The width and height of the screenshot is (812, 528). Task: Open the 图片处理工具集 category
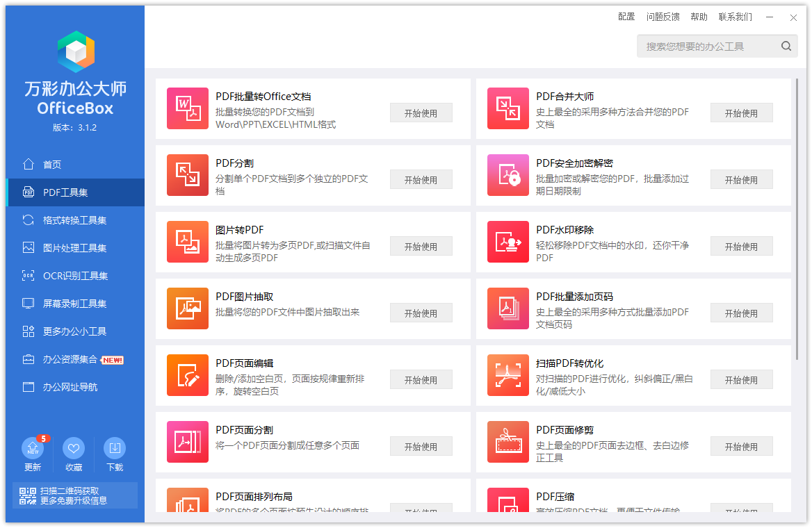(x=75, y=248)
